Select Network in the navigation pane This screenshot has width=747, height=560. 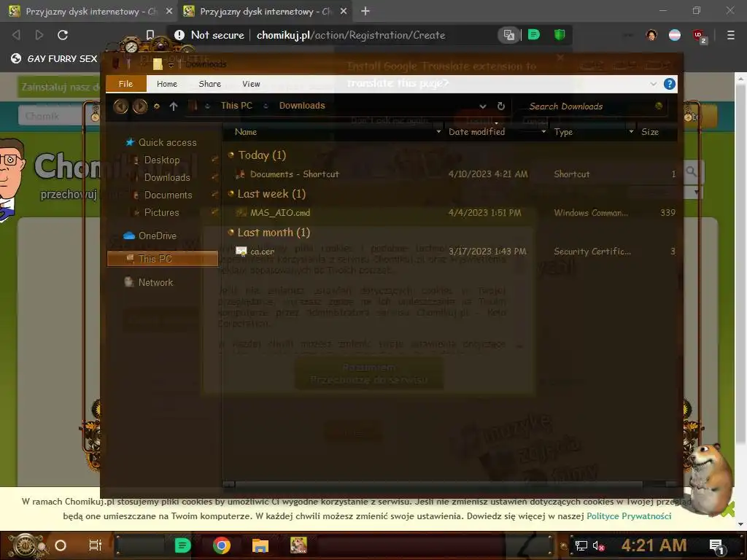click(149, 282)
